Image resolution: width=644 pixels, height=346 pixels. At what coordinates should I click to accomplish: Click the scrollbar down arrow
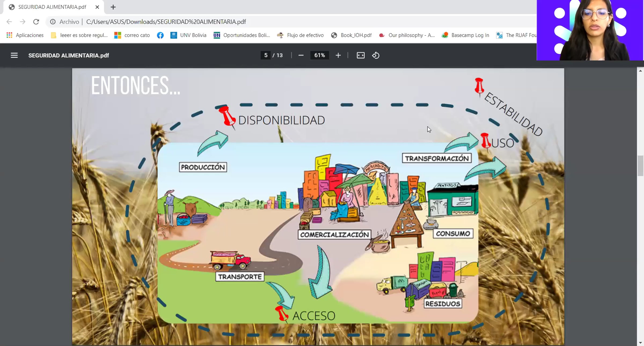click(x=640, y=343)
